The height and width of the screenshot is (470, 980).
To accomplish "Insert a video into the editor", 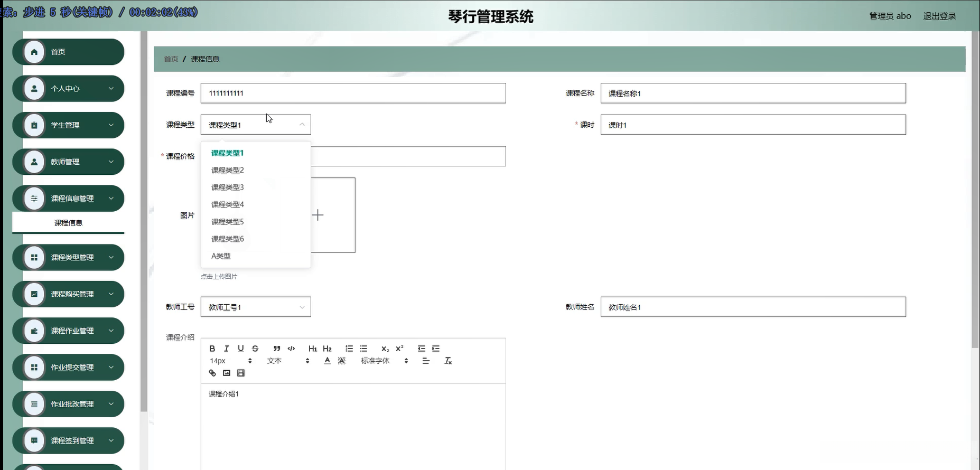I will (241, 373).
